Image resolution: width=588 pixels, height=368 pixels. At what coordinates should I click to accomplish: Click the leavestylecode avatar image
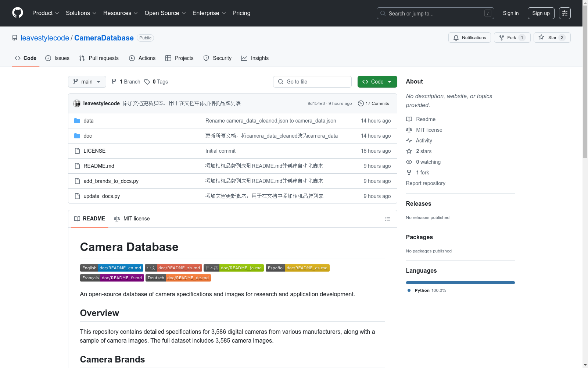coord(77,103)
